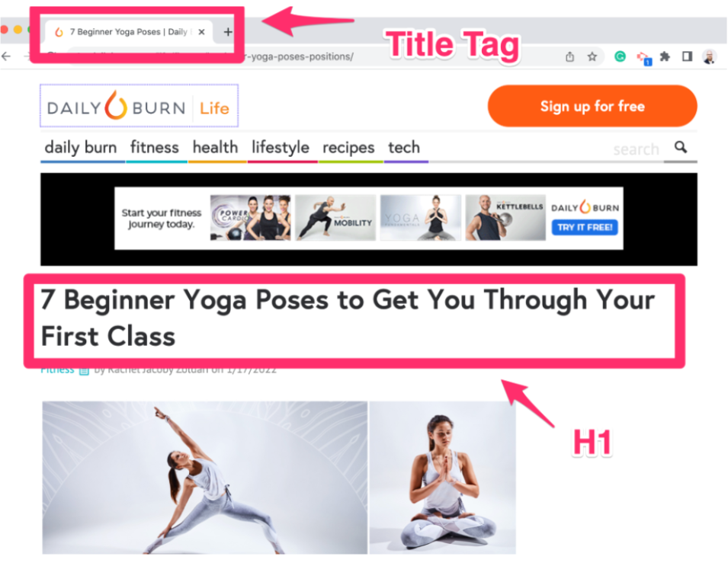Open the fitness menu item
Screen dimensions: 728x566
pos(155,148)
